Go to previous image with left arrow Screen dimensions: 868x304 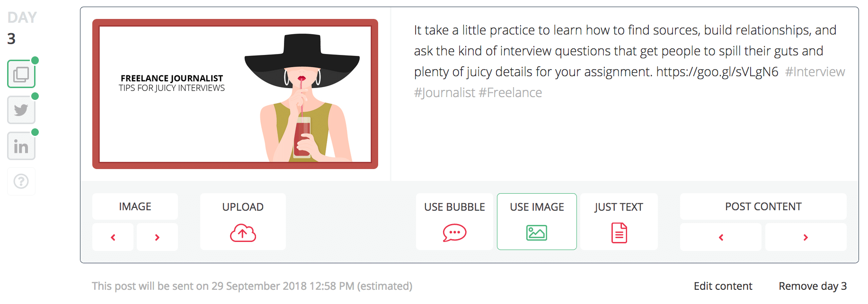click(113, 237)
